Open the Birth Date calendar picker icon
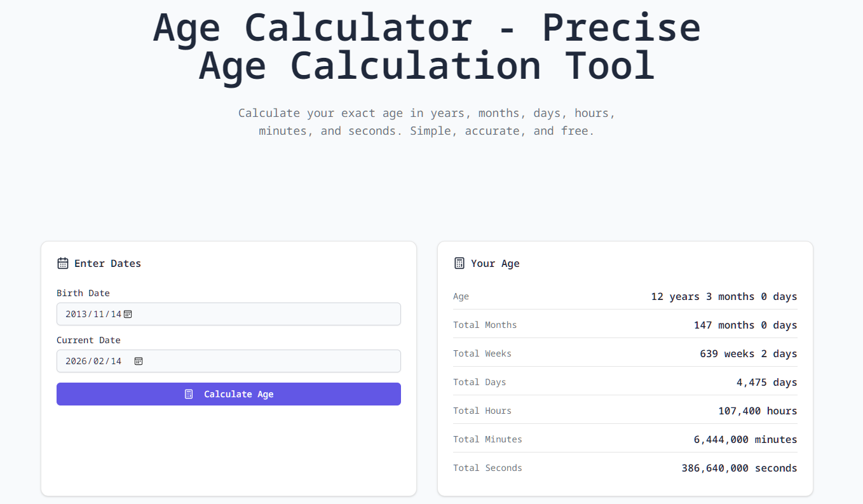 (128, 314)
